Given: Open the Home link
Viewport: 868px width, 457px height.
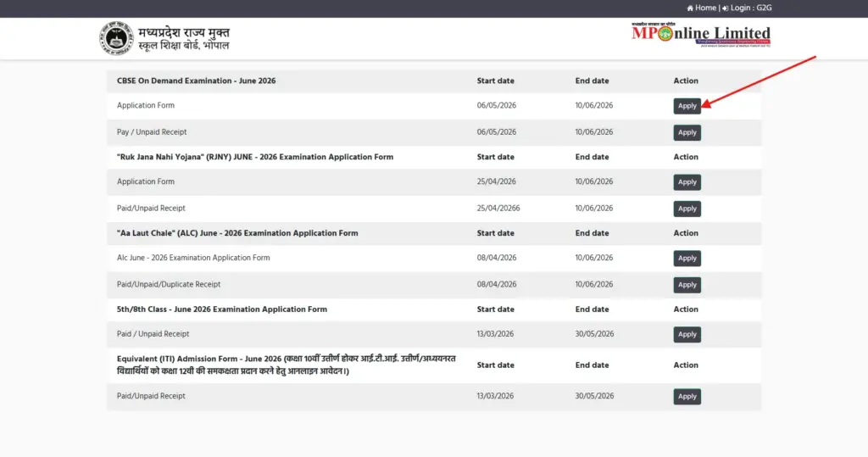Looking at the screenshot, I should pyautogui.click(x=705, y=8).
